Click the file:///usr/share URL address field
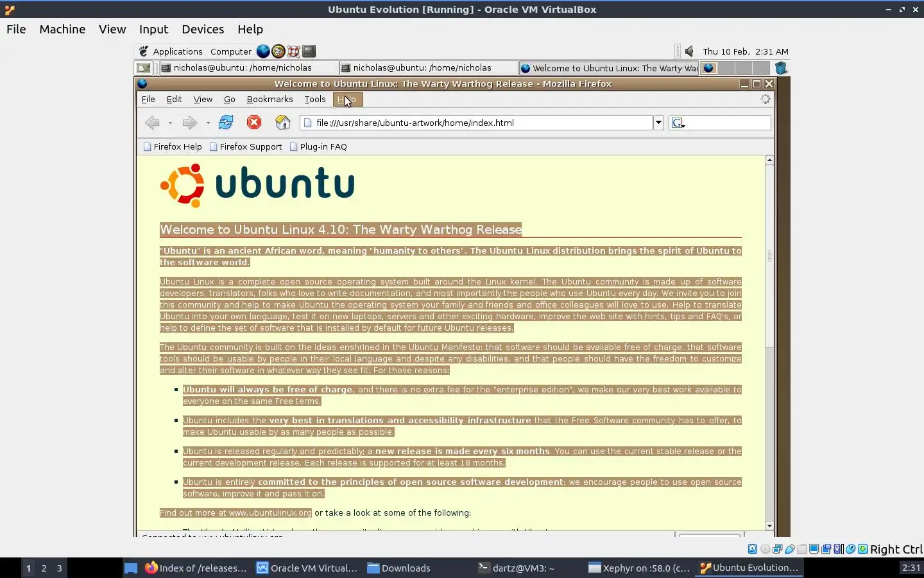This screenshot has height=578, width=924. 476,123
